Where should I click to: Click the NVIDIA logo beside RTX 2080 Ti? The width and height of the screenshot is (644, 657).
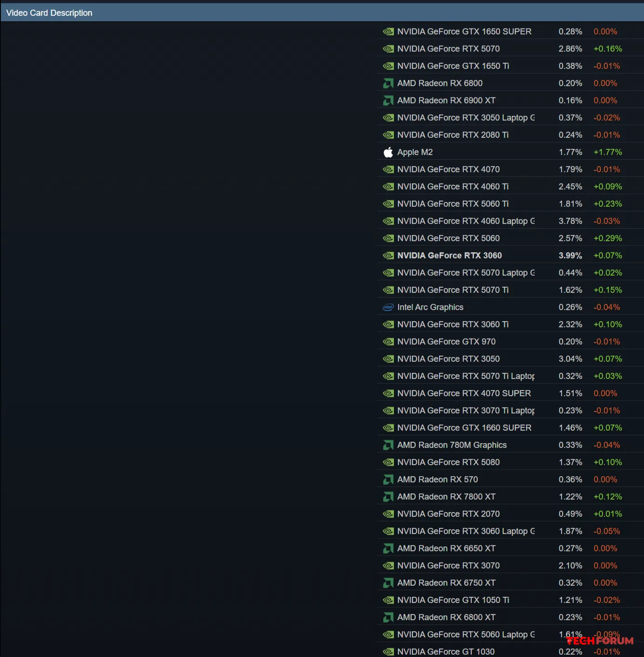(388, 135)
